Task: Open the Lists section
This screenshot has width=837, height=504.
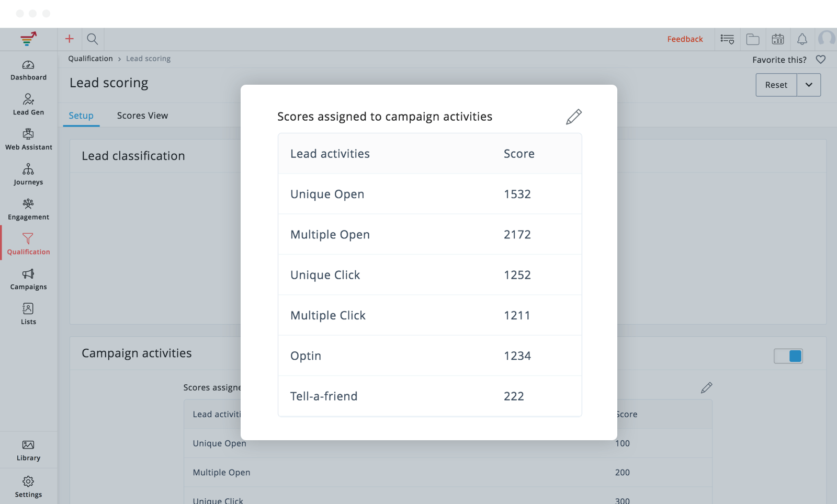Action: point(28,314)
